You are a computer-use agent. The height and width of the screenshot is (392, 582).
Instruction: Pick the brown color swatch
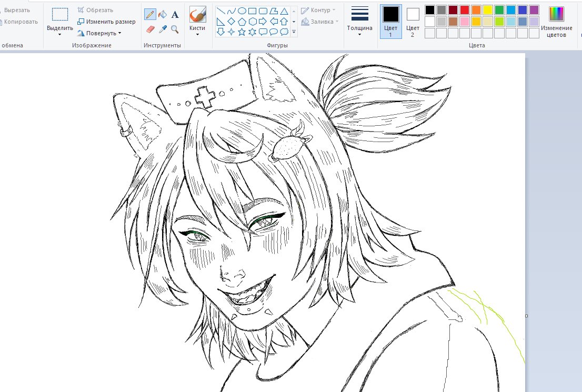click(x=453, y=22)
